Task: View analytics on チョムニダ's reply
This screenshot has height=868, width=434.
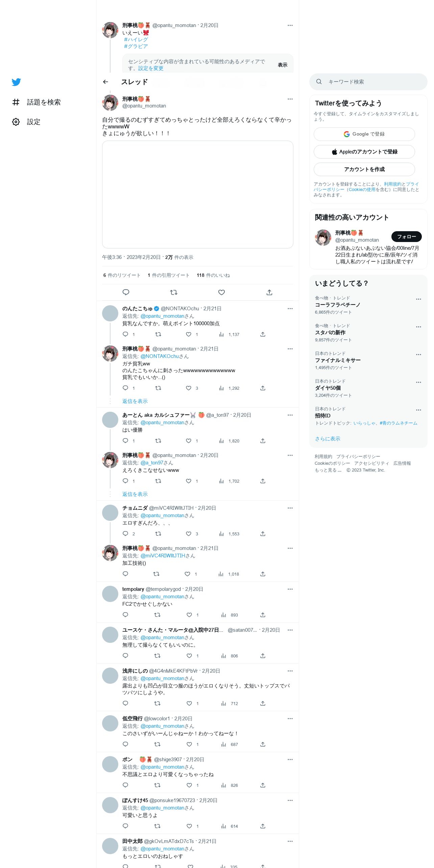Action: click(x=221, y=534)
